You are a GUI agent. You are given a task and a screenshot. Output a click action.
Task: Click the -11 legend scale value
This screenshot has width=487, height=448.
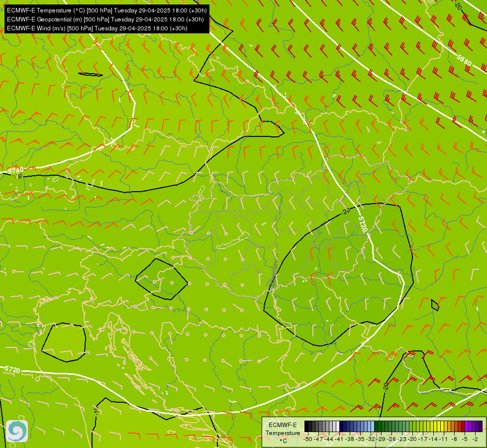[443, 439]
